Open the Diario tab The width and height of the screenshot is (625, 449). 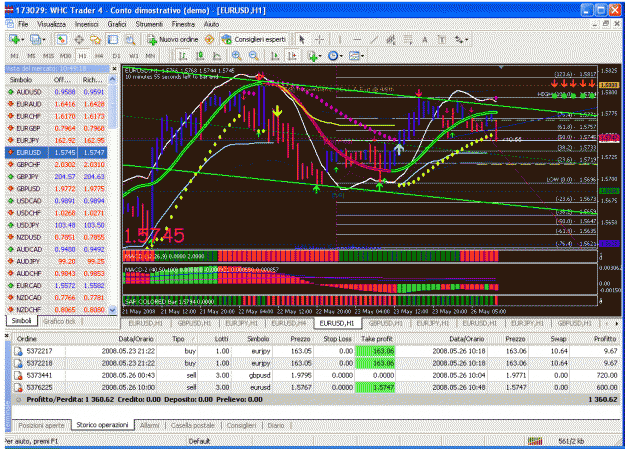pyautogui.click(x=276, y=425)
